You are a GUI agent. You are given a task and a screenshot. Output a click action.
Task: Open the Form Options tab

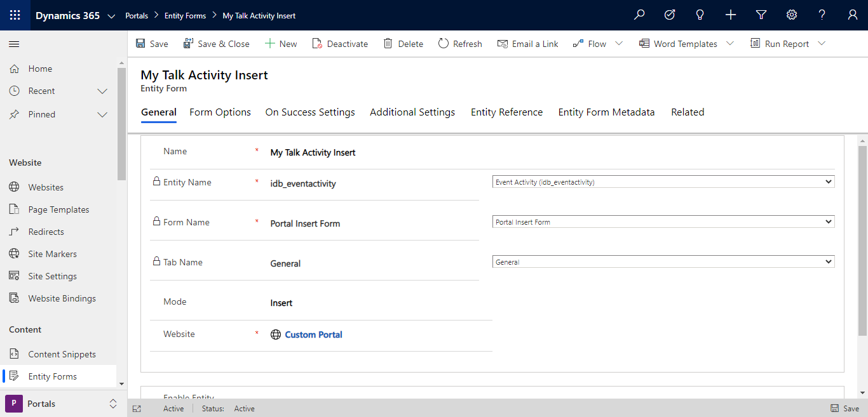pyautogui.click(x=220, y=112)
